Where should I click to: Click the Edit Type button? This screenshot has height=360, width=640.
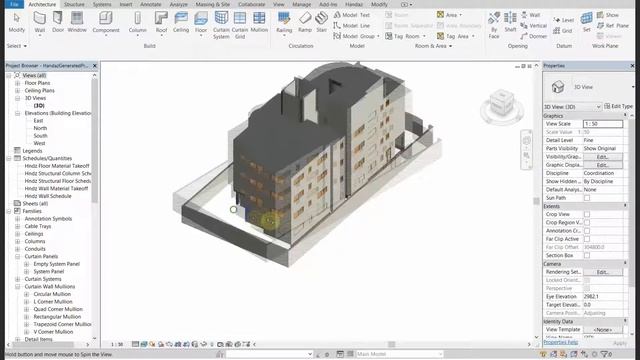coord(618,106)
